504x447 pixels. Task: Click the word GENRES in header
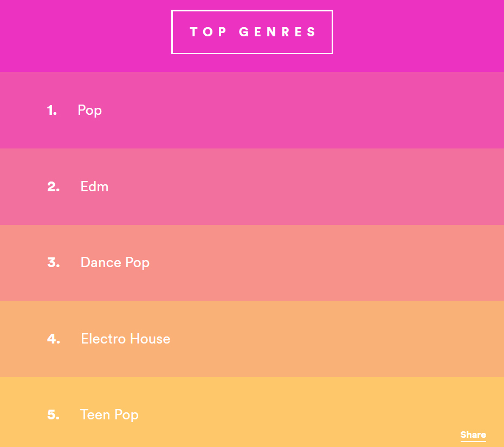[x=277, y=32]
